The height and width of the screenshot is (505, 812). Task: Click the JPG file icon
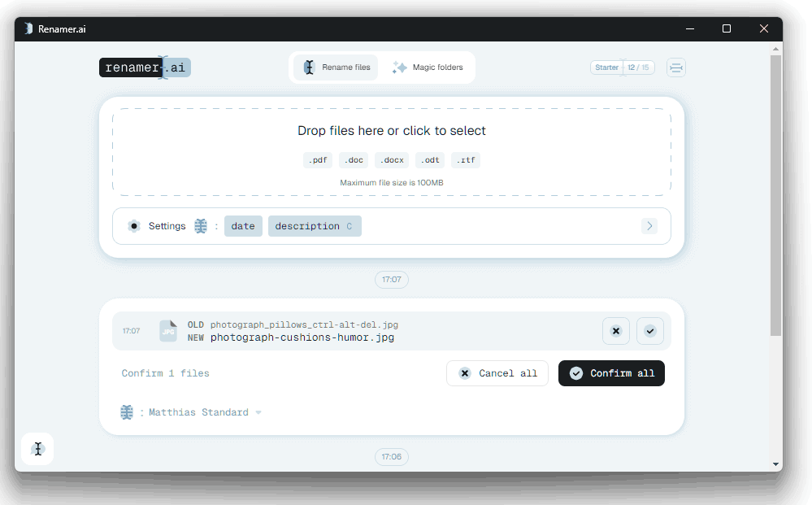tap(168, 330)
